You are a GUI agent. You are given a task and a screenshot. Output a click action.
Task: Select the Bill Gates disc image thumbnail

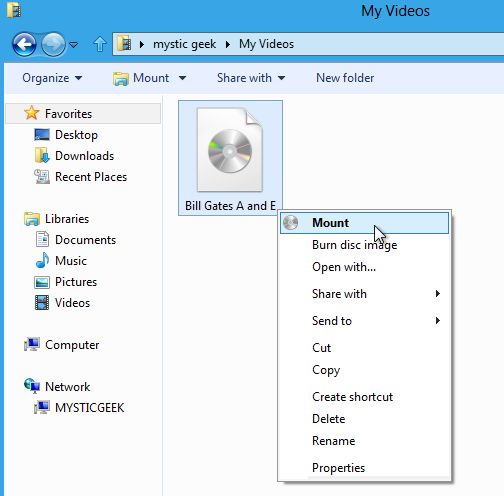230,149
